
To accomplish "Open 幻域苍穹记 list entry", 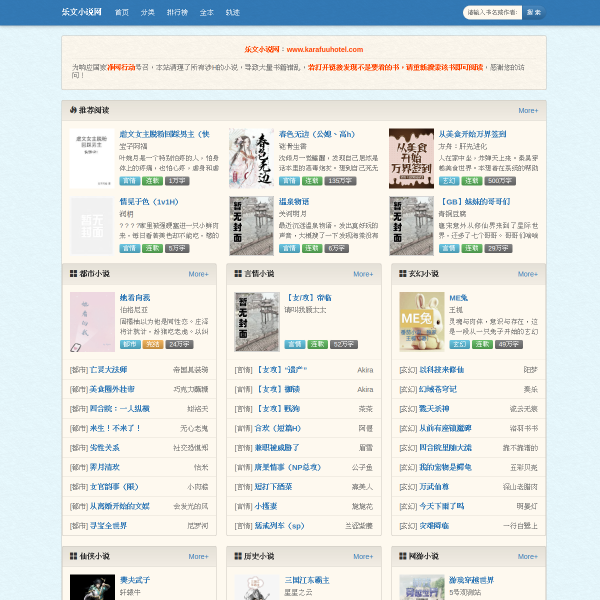I will point(438,389).
